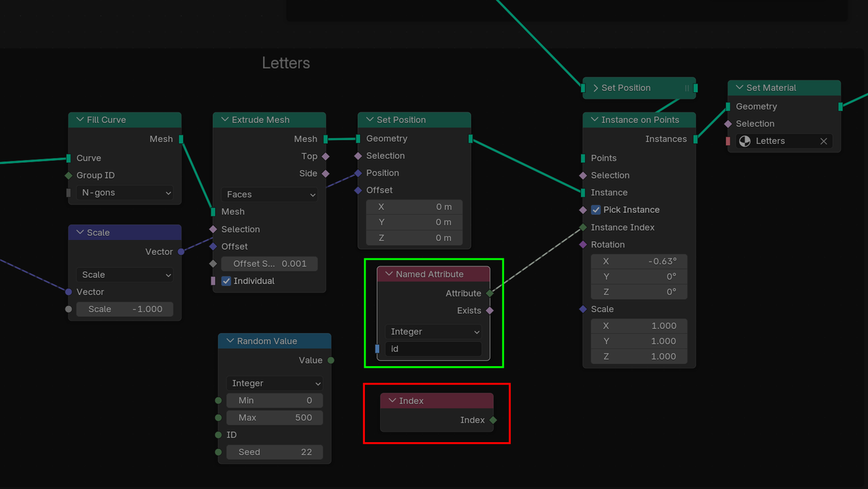Click the Random Value ID input socket
868x489 pixels.
pos(218,435)
